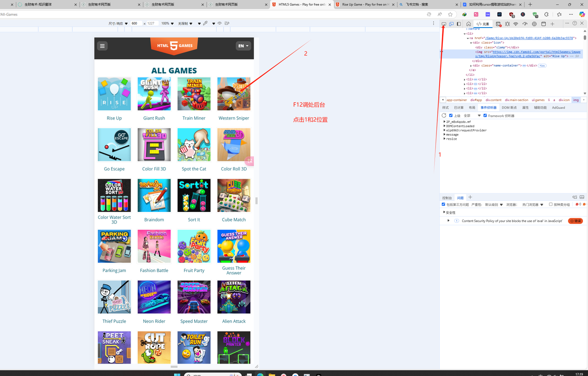Click the Neon Rider game thumbnail
588x376 pixels.
(x=154, y=297)
